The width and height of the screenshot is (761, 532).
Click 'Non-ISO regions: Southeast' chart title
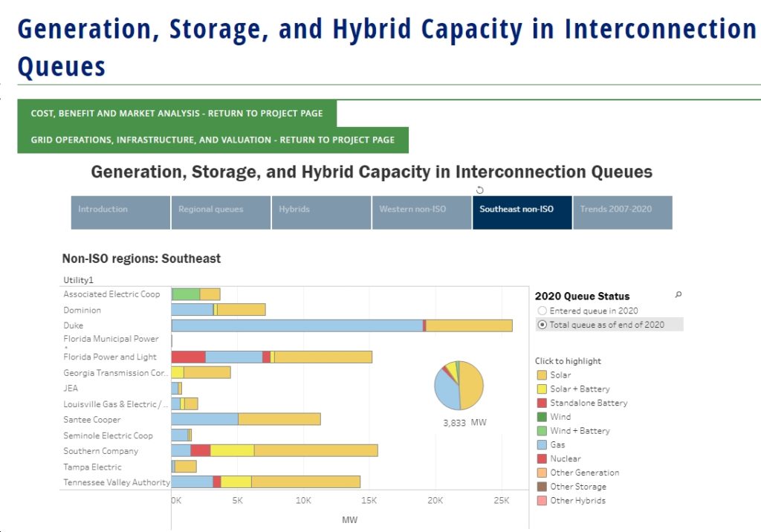141,259
